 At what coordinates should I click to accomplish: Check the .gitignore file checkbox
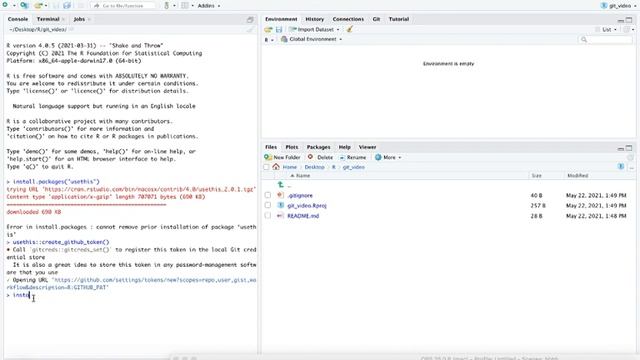coord(268,195)
